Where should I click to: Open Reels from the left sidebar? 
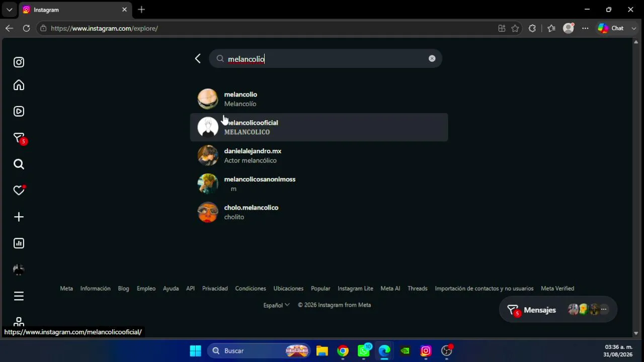click(19, 111)
